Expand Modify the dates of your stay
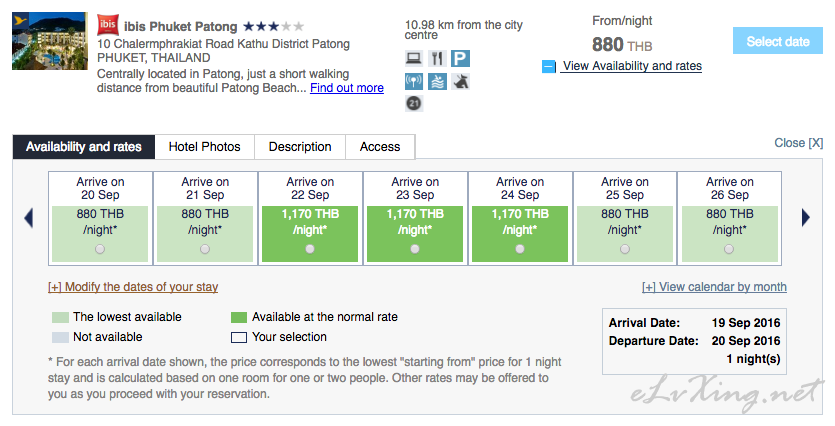835x426 pixels. pos(133,287)
